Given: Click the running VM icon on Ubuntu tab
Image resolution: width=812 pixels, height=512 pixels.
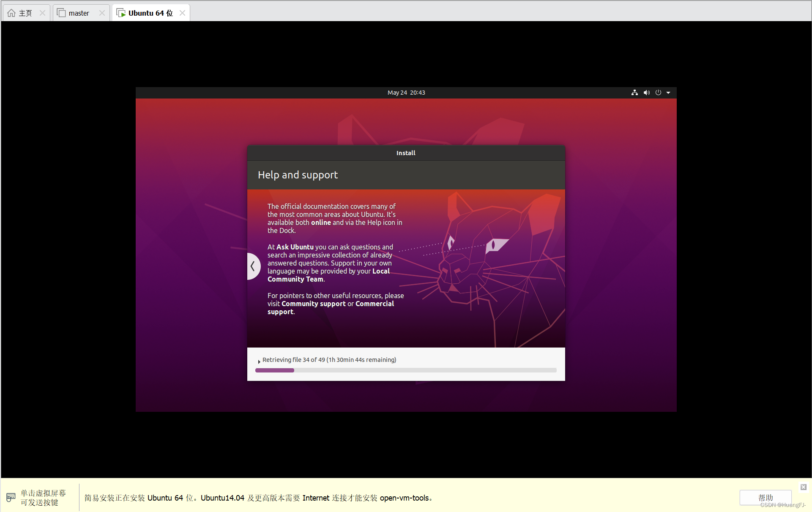Looking at the screenshot, I should [x=121, y=13].
